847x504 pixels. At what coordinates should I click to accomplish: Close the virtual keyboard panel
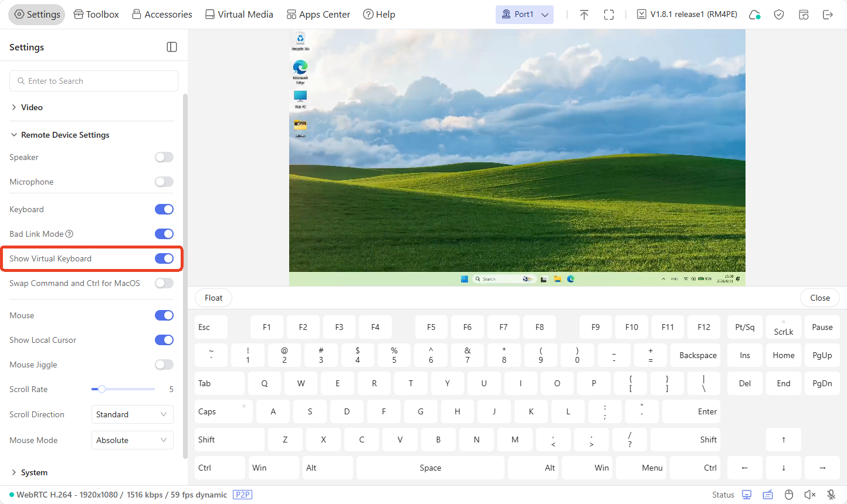[820, 298]
